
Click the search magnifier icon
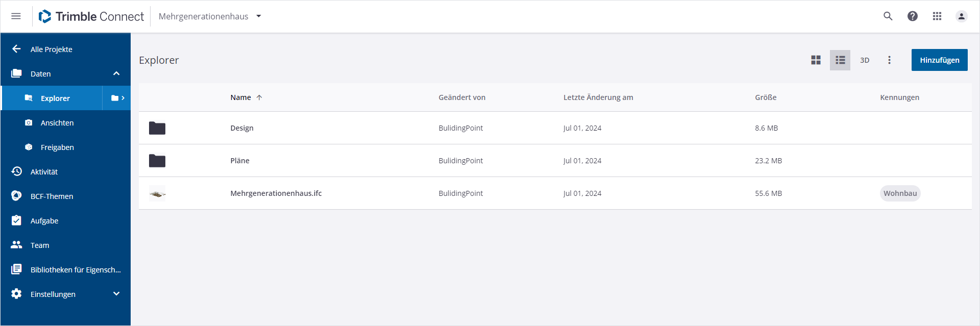pos(888,16)
